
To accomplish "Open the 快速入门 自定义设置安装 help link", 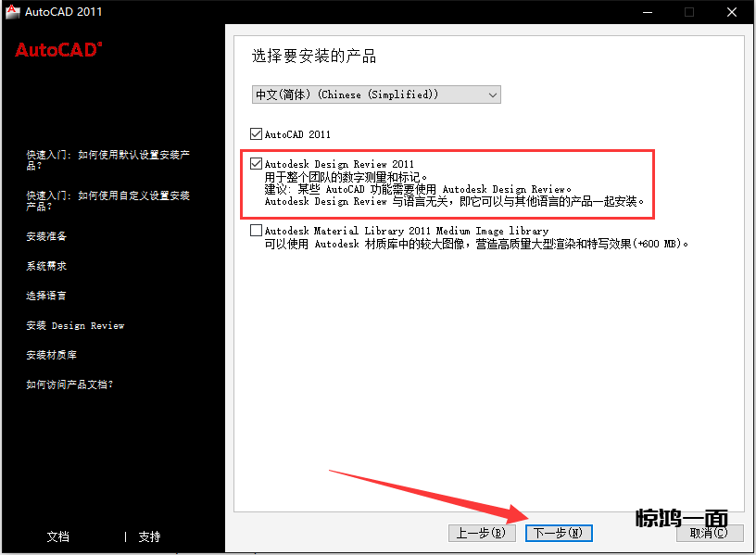I will click(x=107, y=201).
